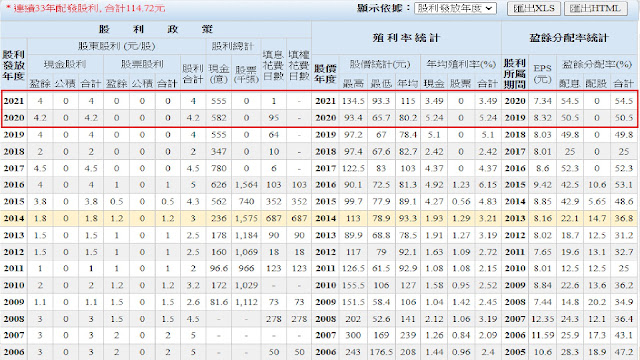Click the 5.65 配股 cell for period 2014

coord(597,202)
